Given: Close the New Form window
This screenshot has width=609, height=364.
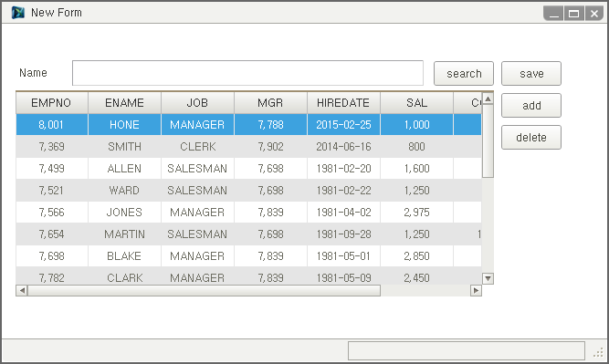Looking at the screenshot, I should 594,14.
